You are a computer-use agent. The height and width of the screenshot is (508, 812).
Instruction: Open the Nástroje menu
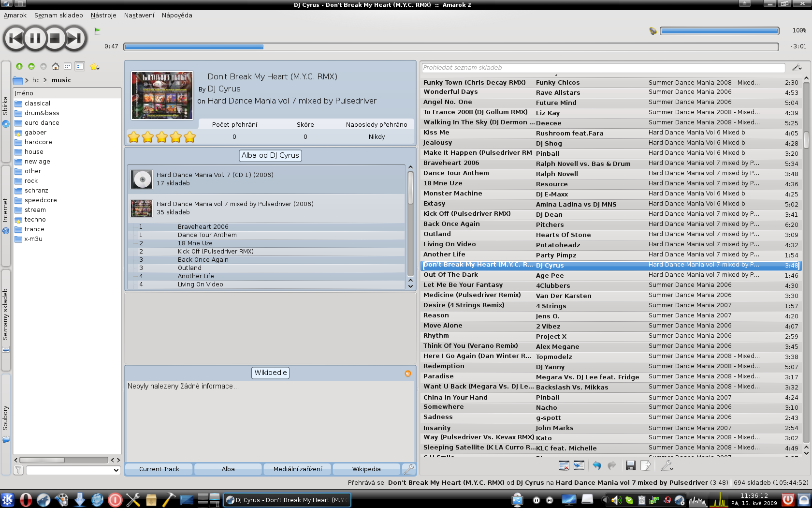pyautogui.click(x=103, y=15)
